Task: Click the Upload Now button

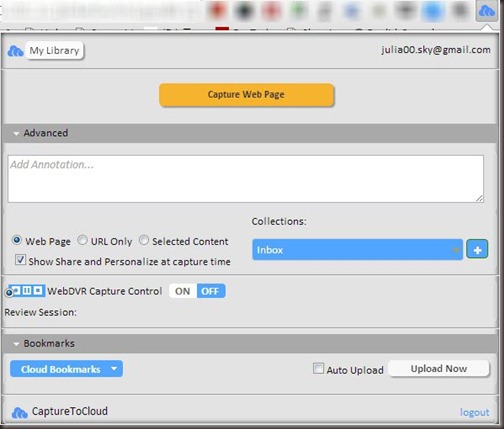Action: point(439,369)
